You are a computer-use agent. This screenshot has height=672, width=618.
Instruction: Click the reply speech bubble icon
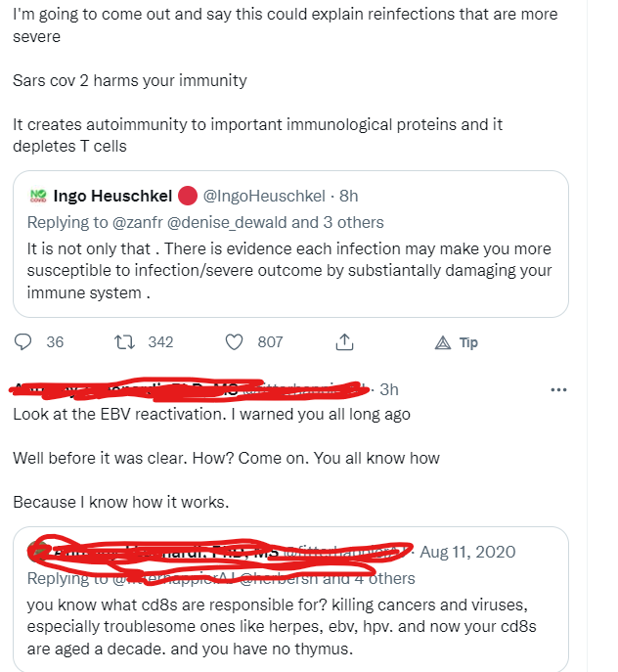point(26,341)
